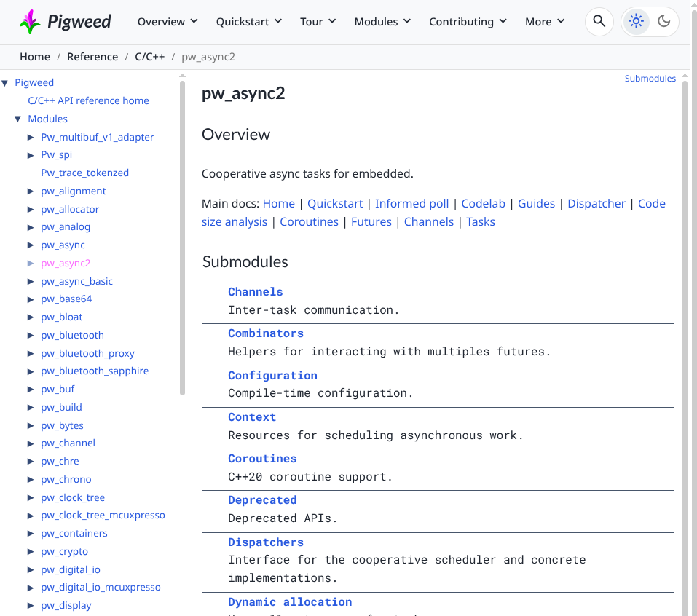
Task: Expand the pw_crypto tree arrow
Action: click(31, 551)
